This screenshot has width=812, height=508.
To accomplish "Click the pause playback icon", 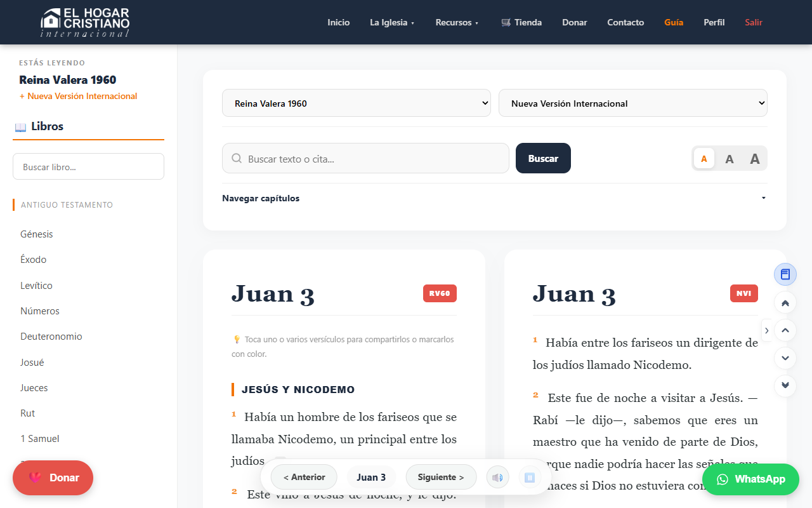I will pos(530,478).
